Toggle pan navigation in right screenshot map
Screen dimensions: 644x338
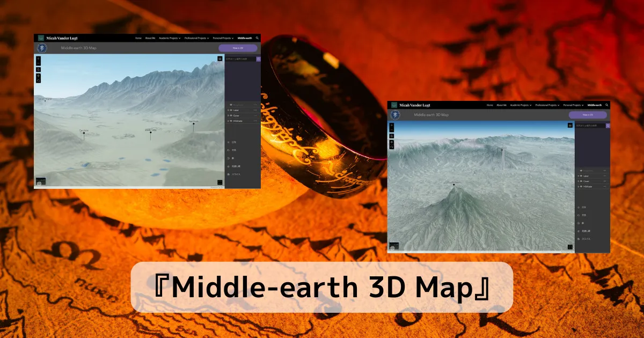[x=391, y=142]
